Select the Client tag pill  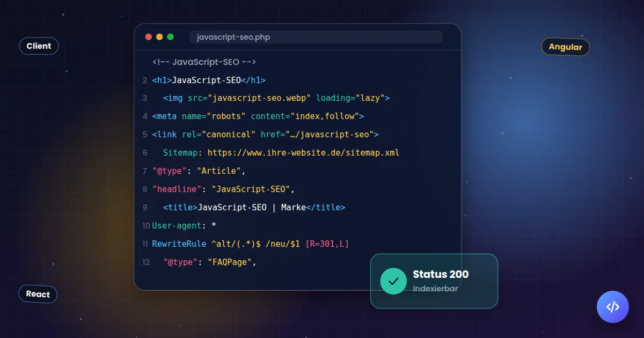coord(39,46)
